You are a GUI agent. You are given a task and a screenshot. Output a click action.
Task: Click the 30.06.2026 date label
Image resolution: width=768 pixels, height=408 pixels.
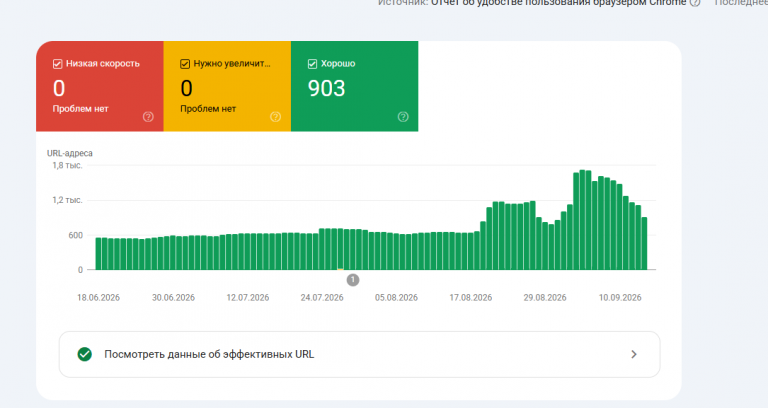[x=173, y=297]
